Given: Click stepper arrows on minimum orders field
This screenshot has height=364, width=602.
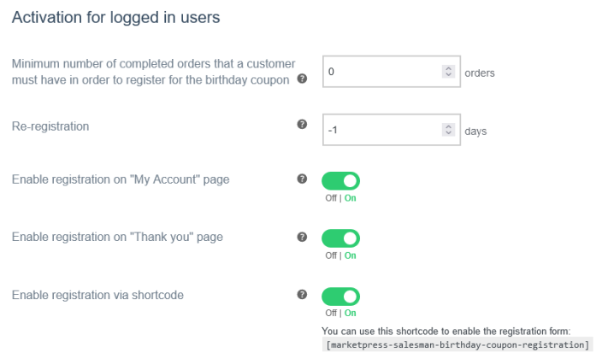Looking at the screenshot, I should pos(449,73).
